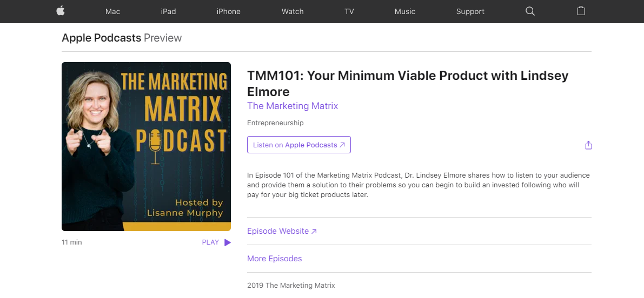Viewport: 644px width, 298px height.
Task: Click the Entrepreneurship category text
Action: tap(276, 123)
